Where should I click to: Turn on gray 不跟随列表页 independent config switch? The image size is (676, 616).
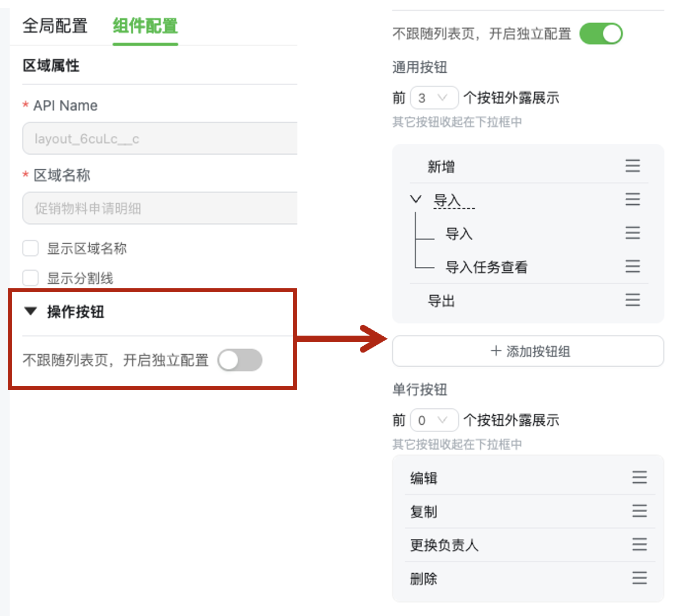[x=240, y=360]
